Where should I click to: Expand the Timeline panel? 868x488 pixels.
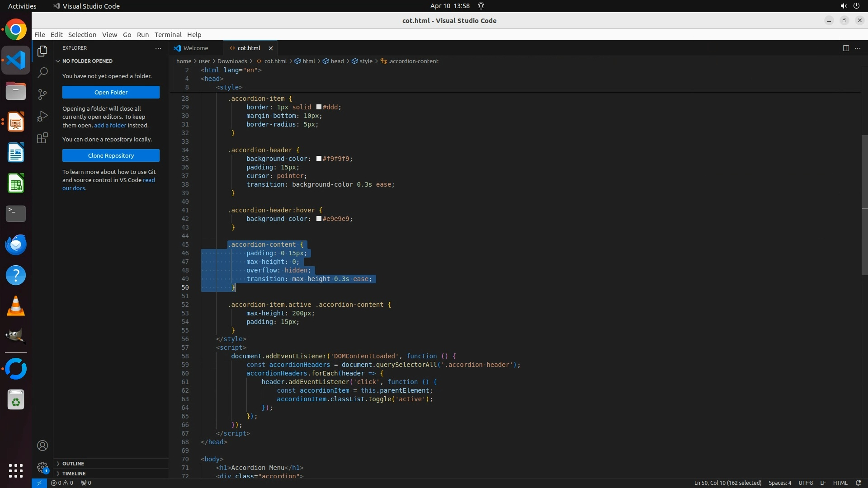pyautogui.click(x=74, y=474)
